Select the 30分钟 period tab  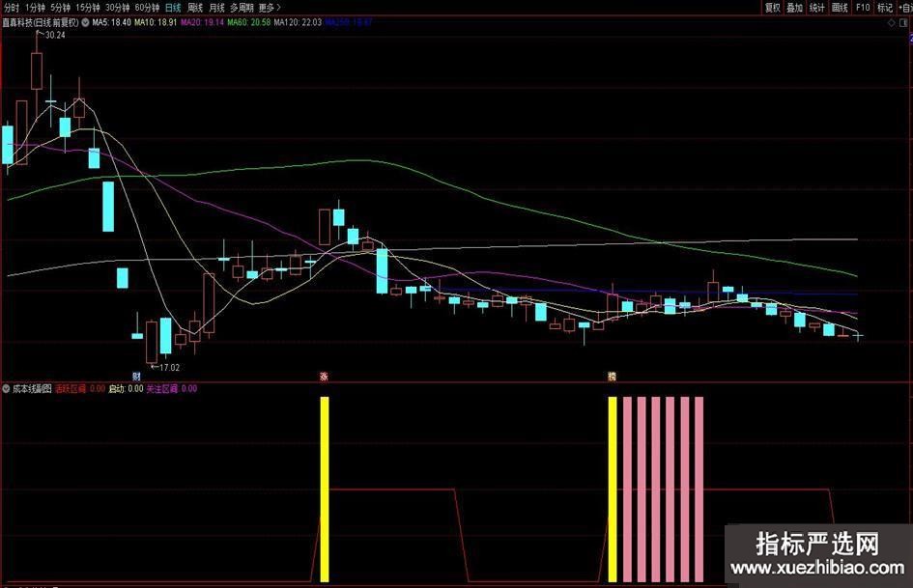tap(117, 8)
